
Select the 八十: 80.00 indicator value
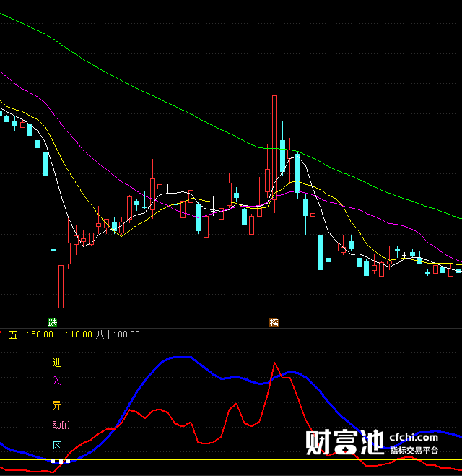coord(118,334)
